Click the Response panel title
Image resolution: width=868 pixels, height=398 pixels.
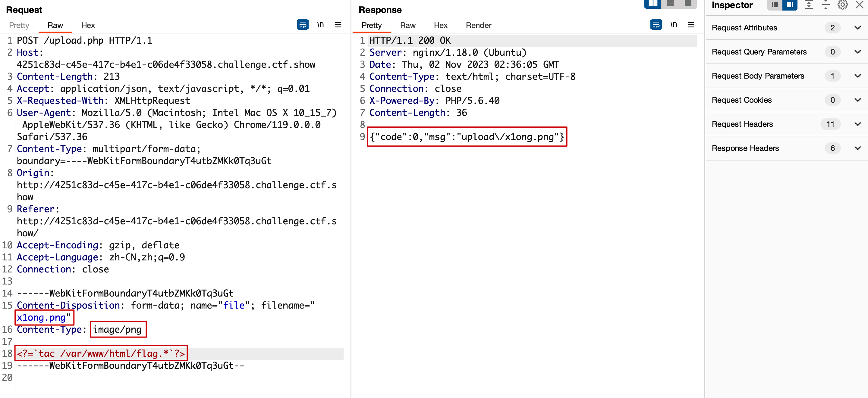380,10
